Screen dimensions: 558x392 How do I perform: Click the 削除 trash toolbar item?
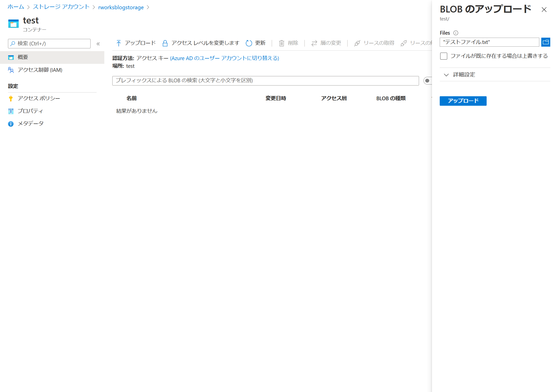click(288, 43)
